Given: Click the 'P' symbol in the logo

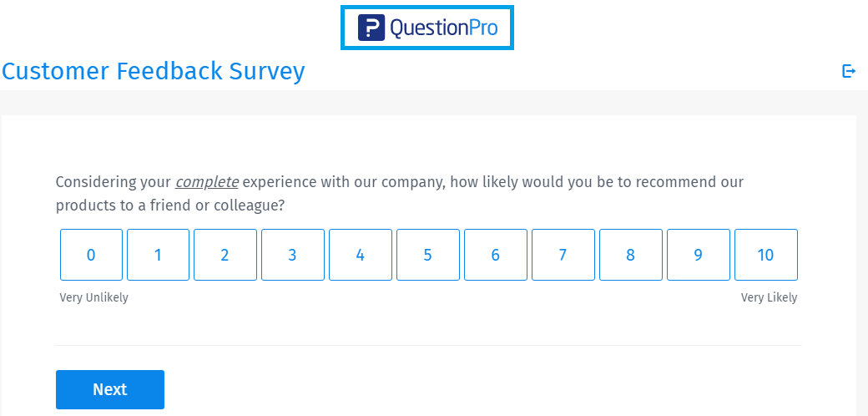Looking at the screenshot, I should (371, 28).
